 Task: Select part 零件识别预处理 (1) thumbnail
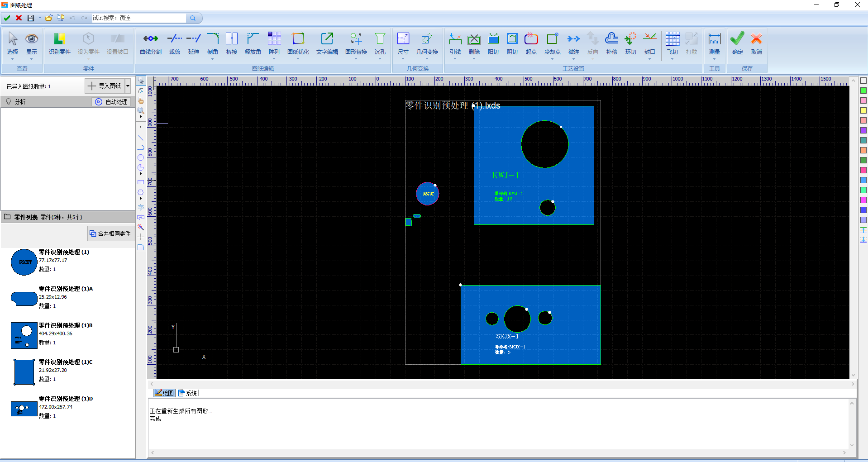coord(24,262)
